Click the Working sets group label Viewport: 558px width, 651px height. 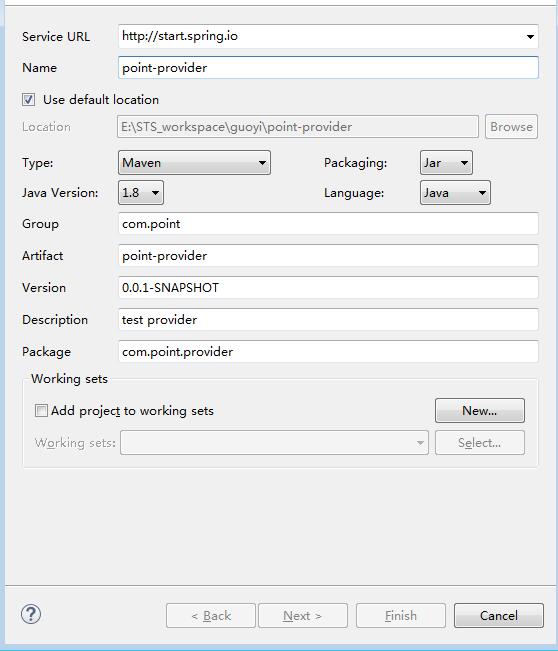(69, 379)
